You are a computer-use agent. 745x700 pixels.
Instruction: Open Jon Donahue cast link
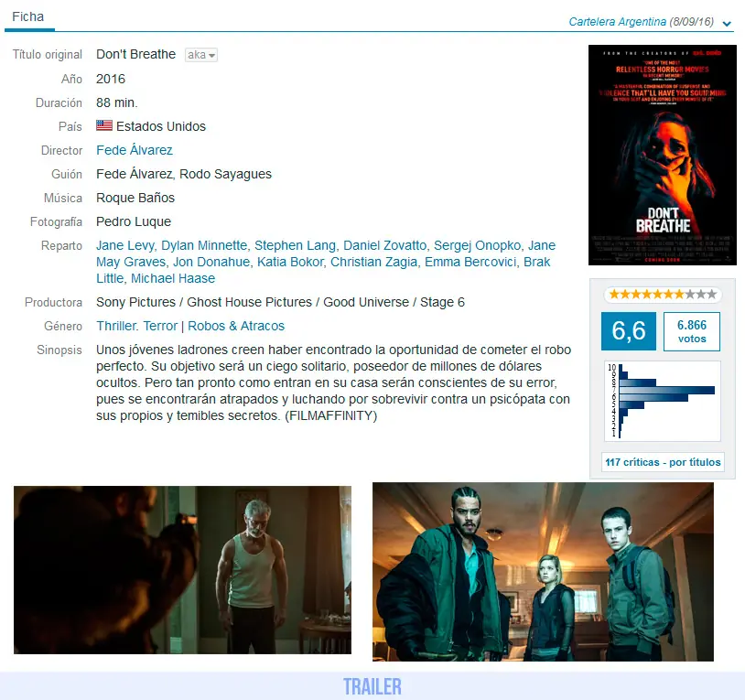click(211, 262)
